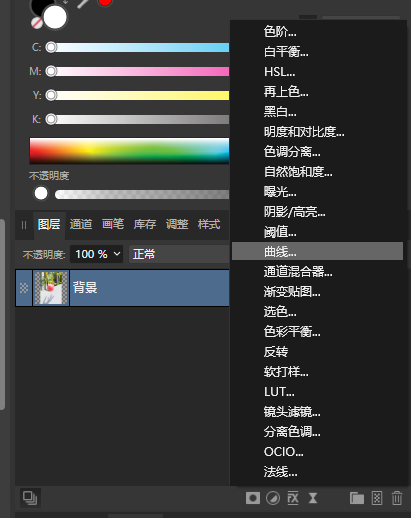Open layer opacity 100 % dropdown

coord(97,254)
